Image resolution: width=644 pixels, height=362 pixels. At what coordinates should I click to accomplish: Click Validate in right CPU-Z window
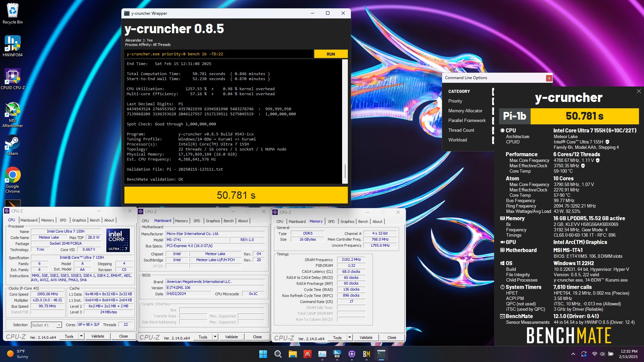tap(366, 338)
